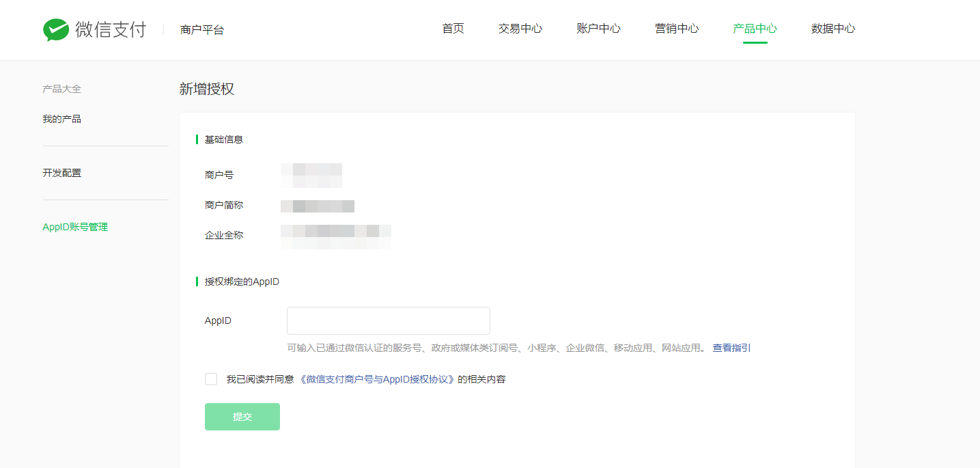Open the 数据中心 navigation tab
The width and height of the screenshot is (980, 468).
[x=833, y=29]
